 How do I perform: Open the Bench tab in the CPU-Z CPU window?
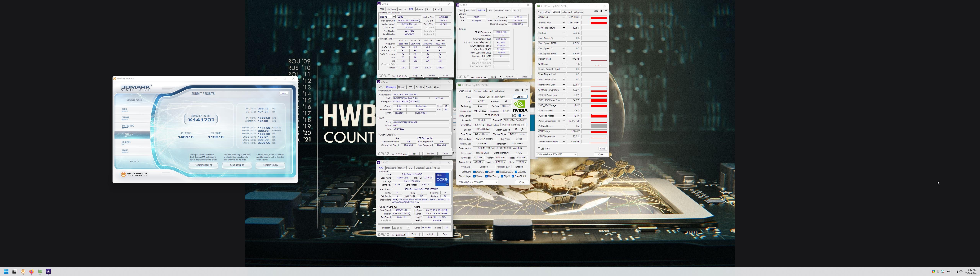pyautogui.click(x=428, y=168)
